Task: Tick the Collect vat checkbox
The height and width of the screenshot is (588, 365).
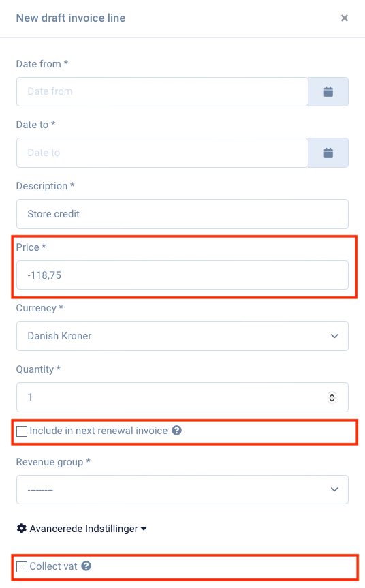Action: [x=22, y=567]
